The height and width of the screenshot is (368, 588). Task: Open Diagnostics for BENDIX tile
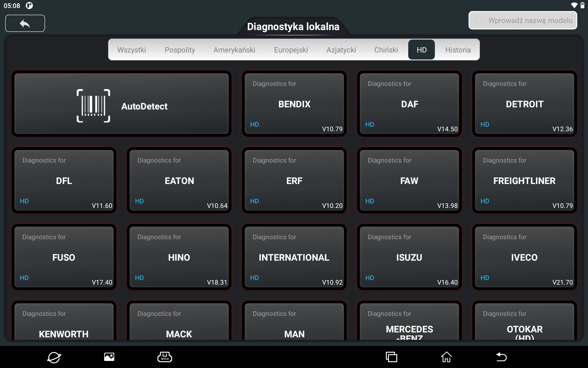pos(294,104)
